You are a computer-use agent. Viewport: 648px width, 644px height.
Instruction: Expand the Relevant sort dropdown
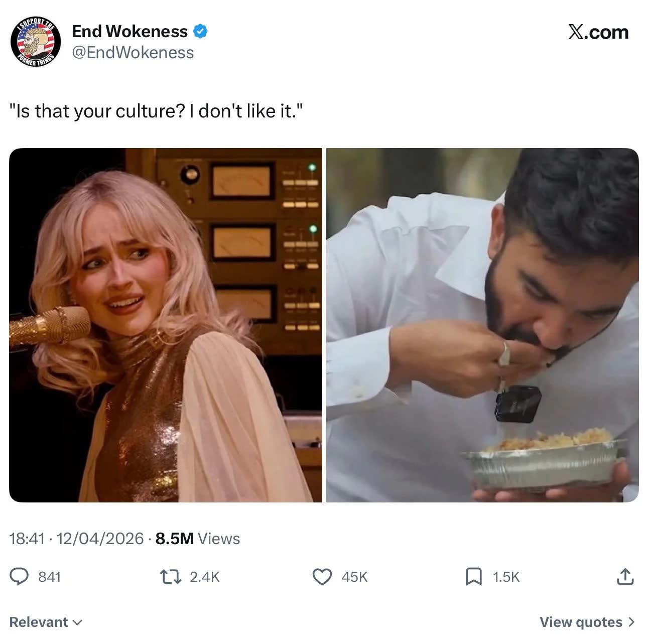click(46, 622)
